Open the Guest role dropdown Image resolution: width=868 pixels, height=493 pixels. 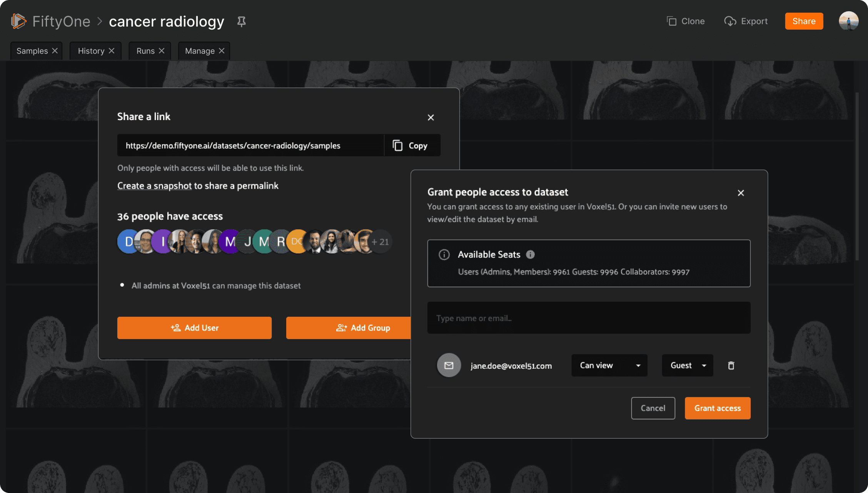tap(687, 365)
